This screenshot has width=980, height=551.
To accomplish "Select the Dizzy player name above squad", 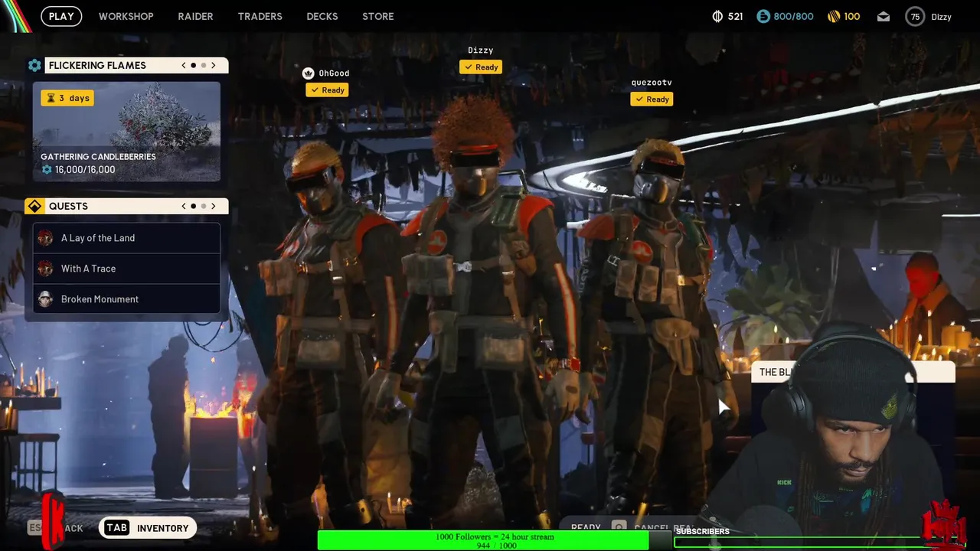I will (481, 51).
